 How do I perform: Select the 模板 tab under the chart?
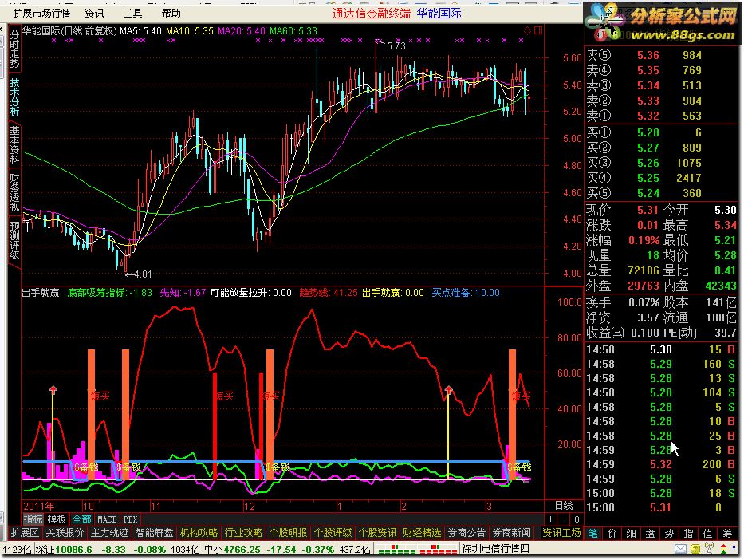point(57,519)
